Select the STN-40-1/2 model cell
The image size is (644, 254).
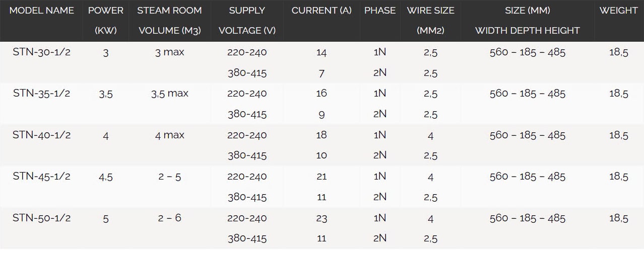click(42, 135)
